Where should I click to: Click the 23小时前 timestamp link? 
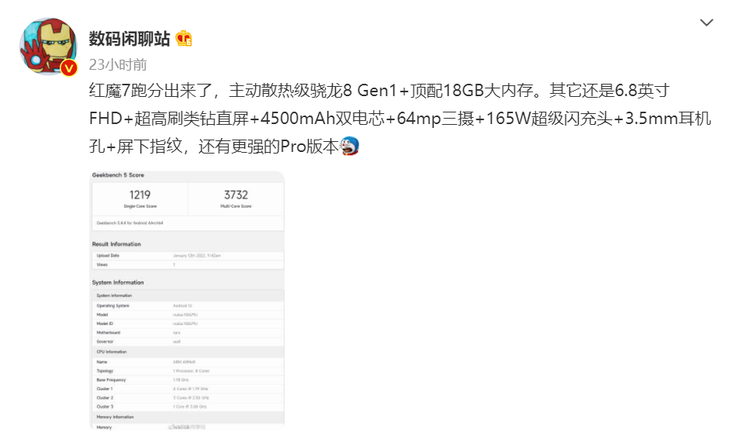click(x=118, y=65)
